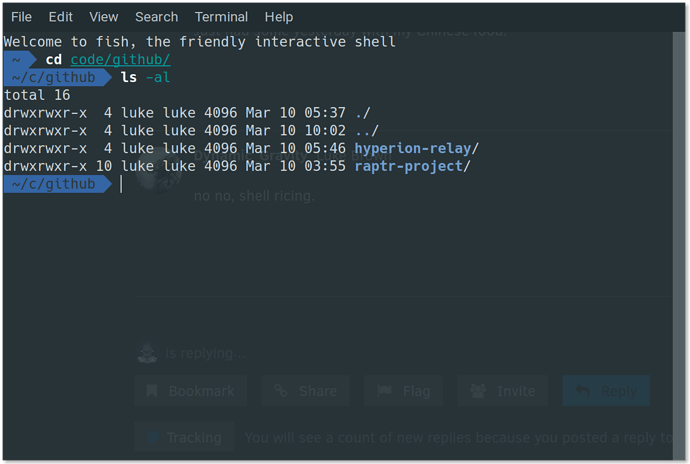
Task: Click Invite button in background window
Action: [503, 390]
